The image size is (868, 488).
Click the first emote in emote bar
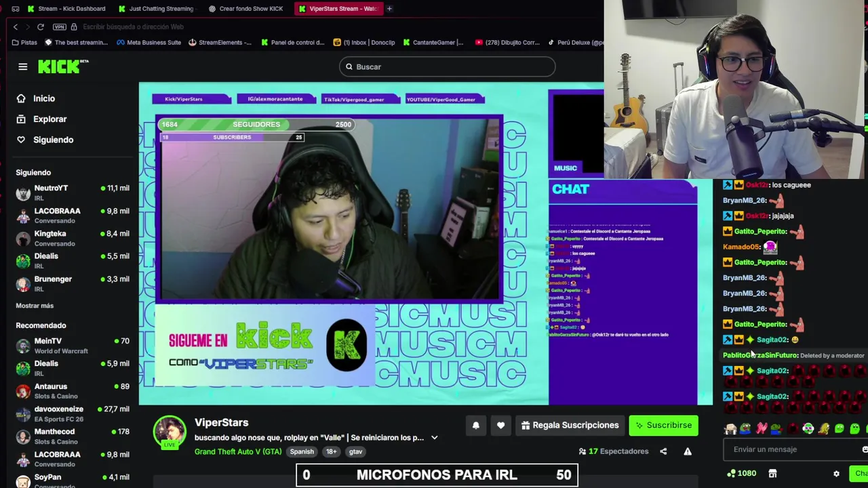(x=730, y=428)
